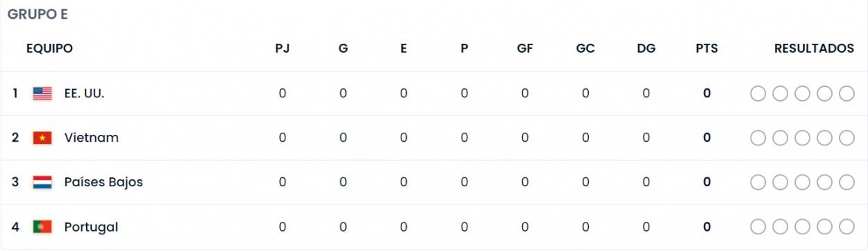Open the Portugal team page
This screenshot has width=868, height=251.
click(x=91, y=227)
